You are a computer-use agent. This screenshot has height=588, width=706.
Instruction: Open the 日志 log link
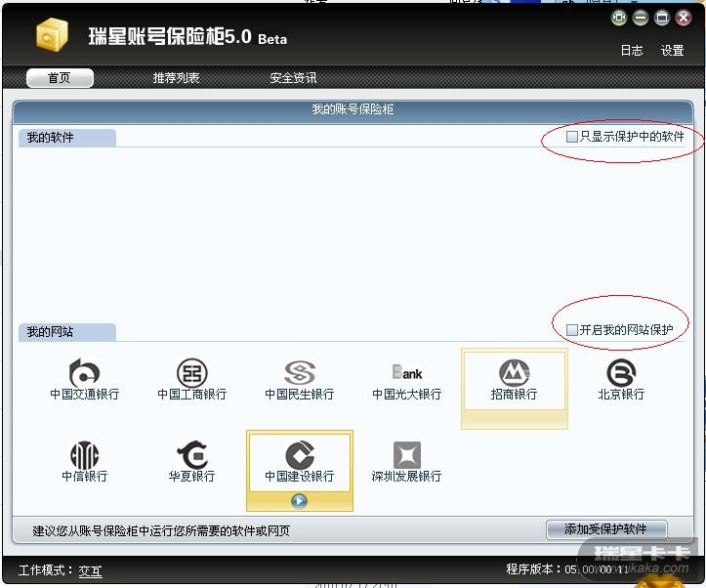tap(632, 50)
